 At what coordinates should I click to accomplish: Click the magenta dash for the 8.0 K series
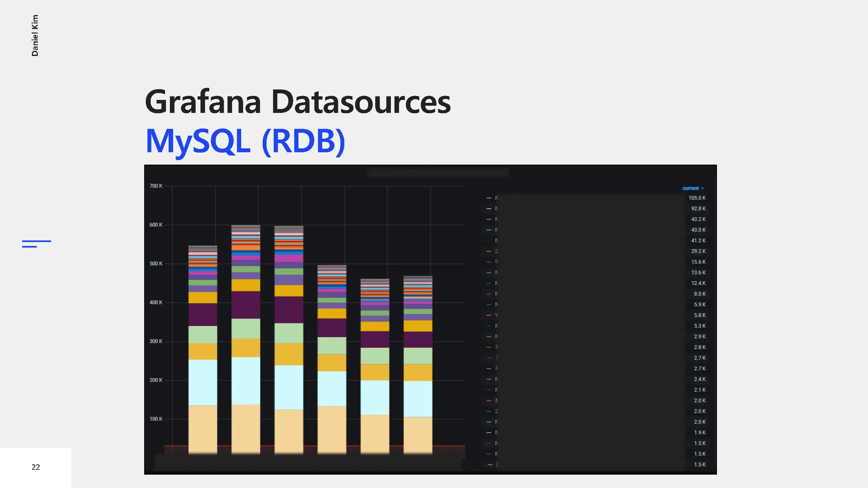pos(489,294)
